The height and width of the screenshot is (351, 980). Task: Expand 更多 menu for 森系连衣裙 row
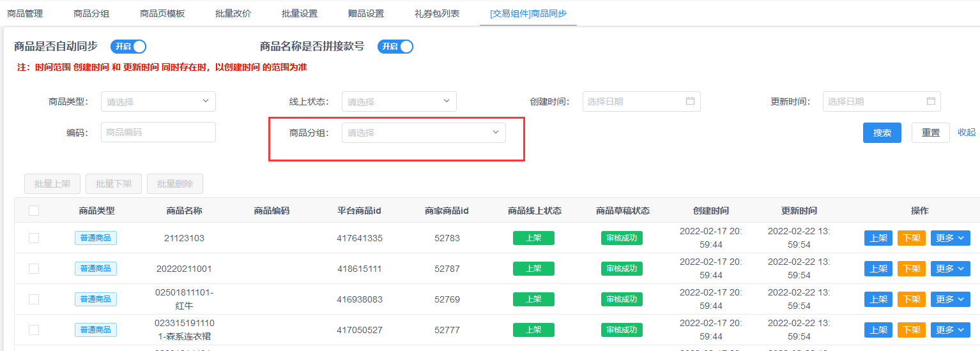(951, 330)
